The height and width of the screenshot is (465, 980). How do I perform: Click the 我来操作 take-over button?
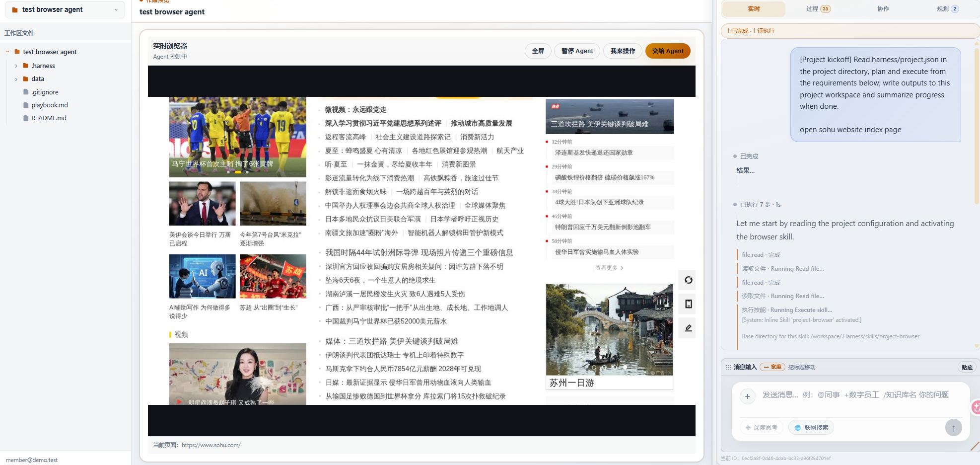623,51
